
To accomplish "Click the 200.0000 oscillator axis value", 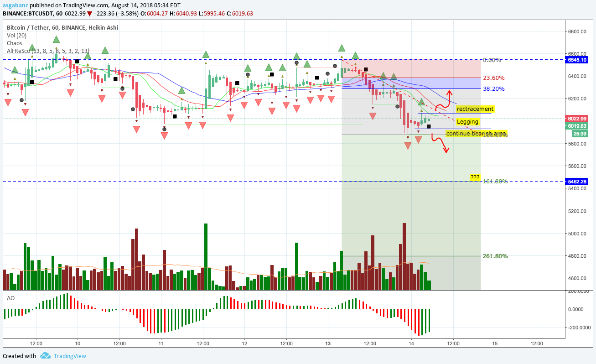I will tap(578, 291).
